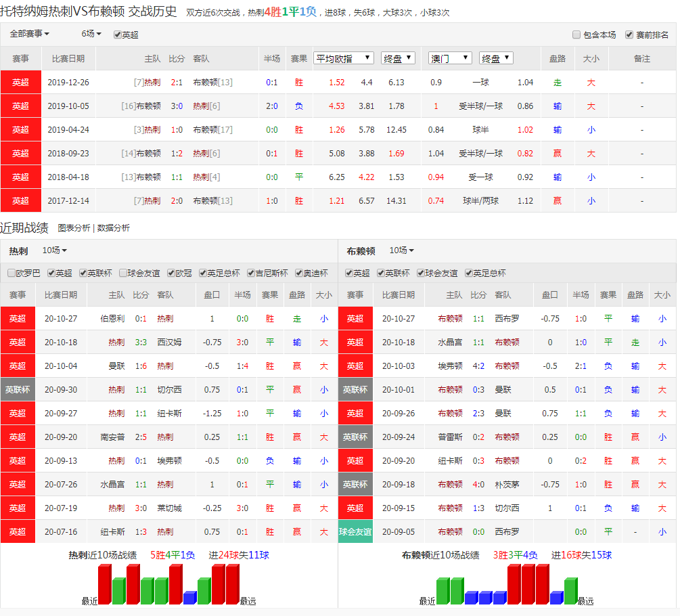The image size is (680, 616).
Task: Click the 2018-04-18 match date
Action: [x=68, y=177]
